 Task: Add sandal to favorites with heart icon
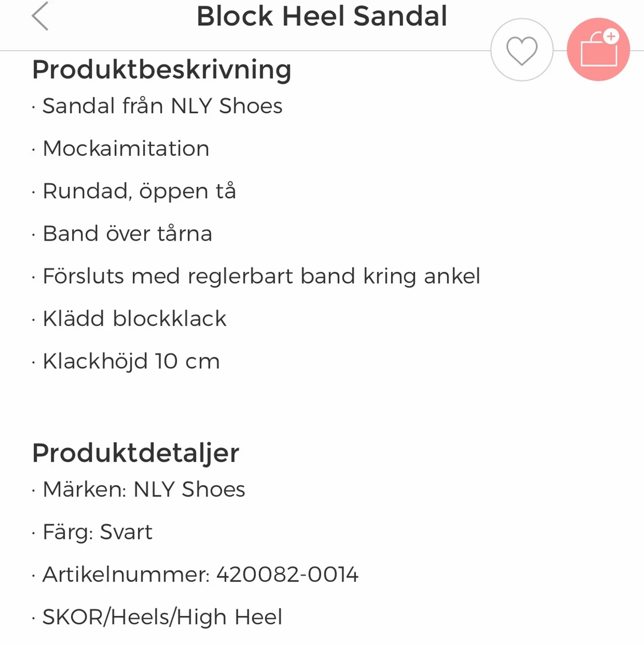(522, 50)
